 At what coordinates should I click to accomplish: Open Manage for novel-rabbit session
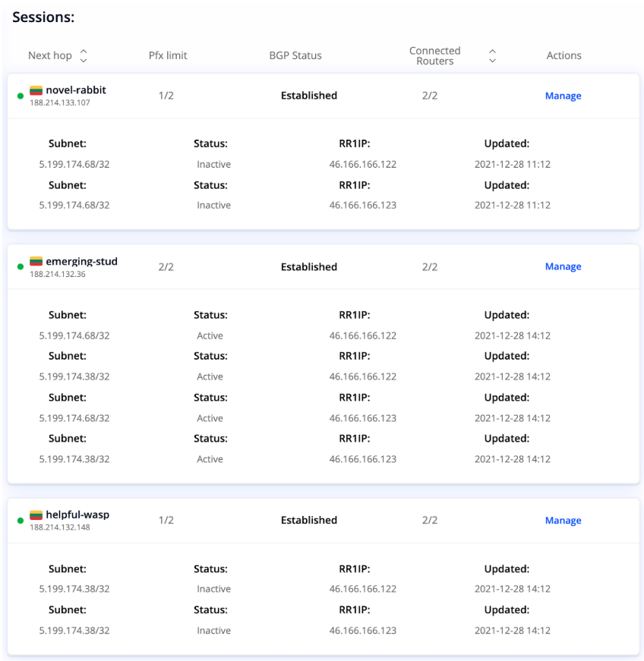563,96
